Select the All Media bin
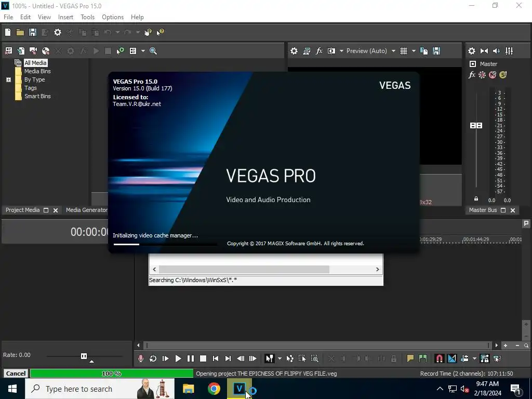 tap(35, 63)
